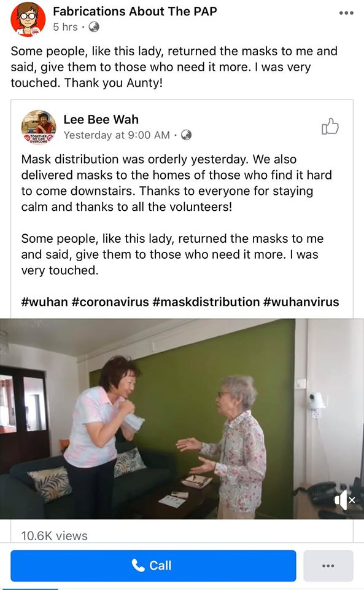Open Lee Bee Wah profile picture
The image size is (364, 590).
click(39, 127)
